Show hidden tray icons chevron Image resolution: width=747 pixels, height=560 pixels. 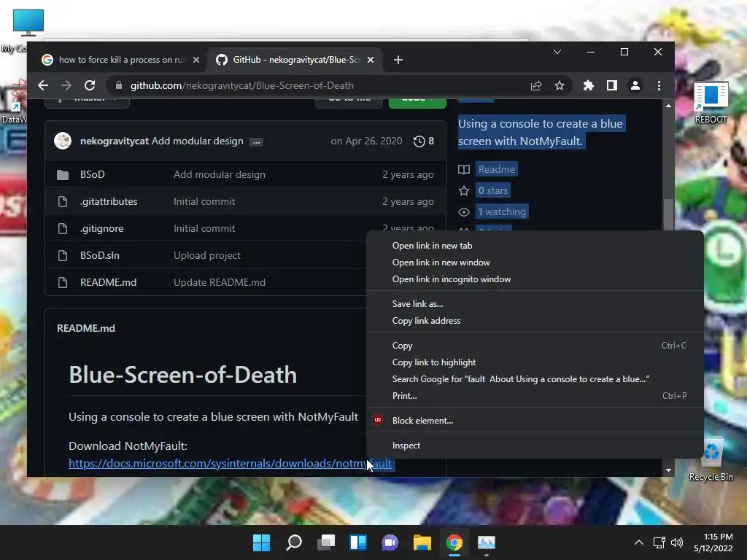click(639, 542)
